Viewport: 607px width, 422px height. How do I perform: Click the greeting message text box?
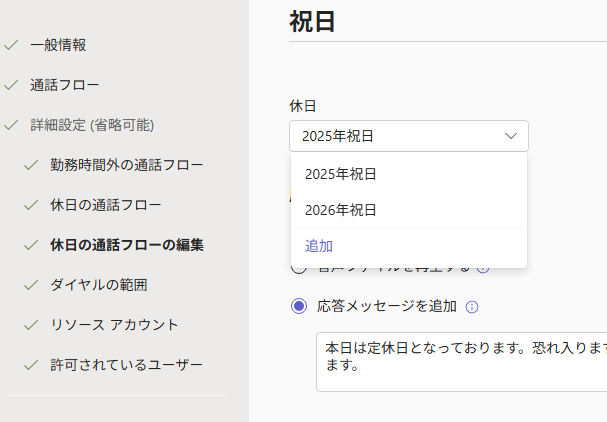coord(461,362)
